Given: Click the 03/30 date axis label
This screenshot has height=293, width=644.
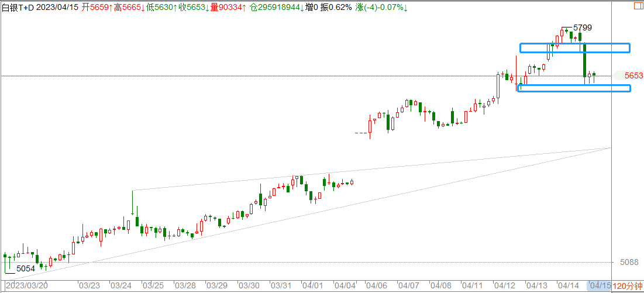Looking at the screenshot, I should pos(249,285).
